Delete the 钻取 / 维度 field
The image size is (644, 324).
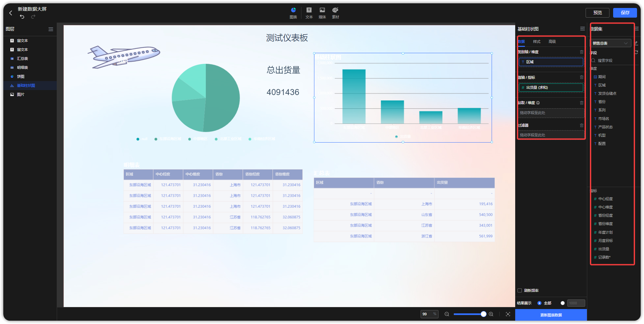[x=582, y=103]
